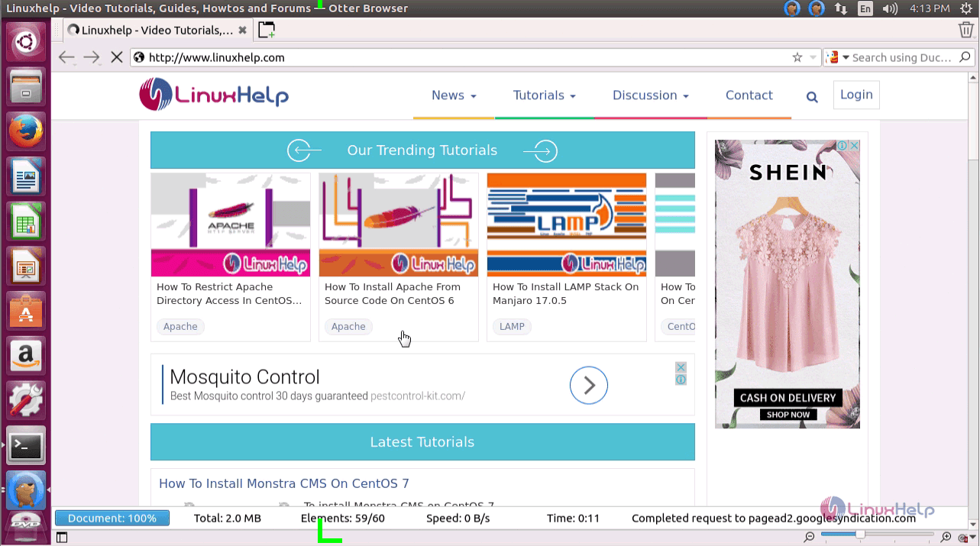The height and width of the screenshot is (546, 980).
Task: Click Otter Browser launcher icon
Action: click(x=26, y=490)
